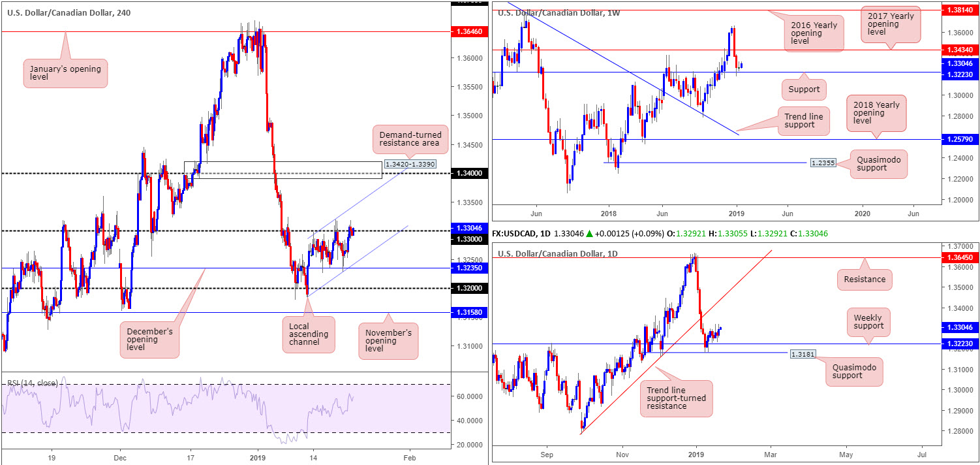Select the 1.33046 current price label on 240 chart

[x=469, y=229]
